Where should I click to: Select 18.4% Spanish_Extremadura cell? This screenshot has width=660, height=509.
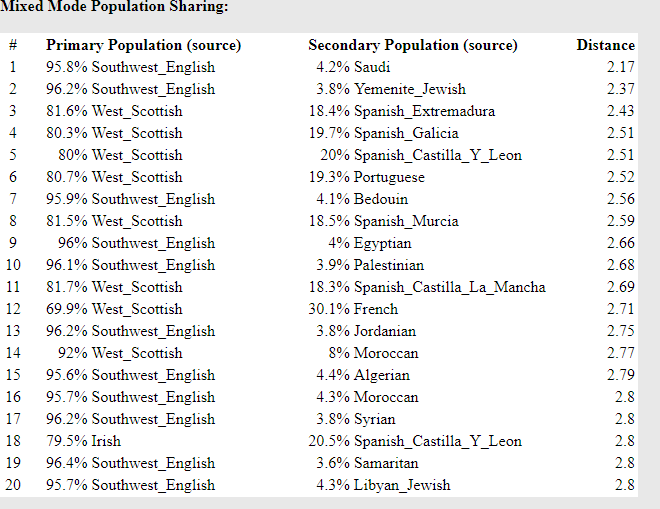(x=402, y=111)
